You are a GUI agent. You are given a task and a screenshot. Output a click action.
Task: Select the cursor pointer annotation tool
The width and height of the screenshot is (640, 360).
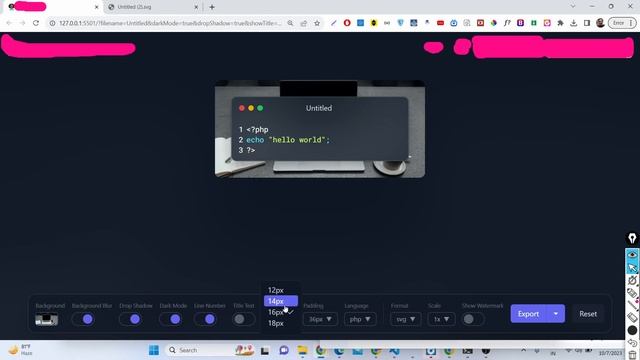coord(632,268)
